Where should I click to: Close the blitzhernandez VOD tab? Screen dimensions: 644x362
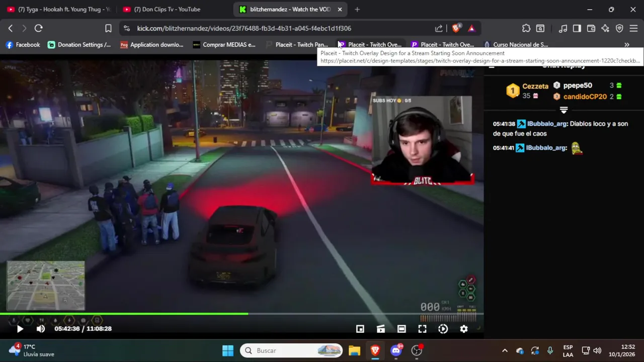pos(340,9)
